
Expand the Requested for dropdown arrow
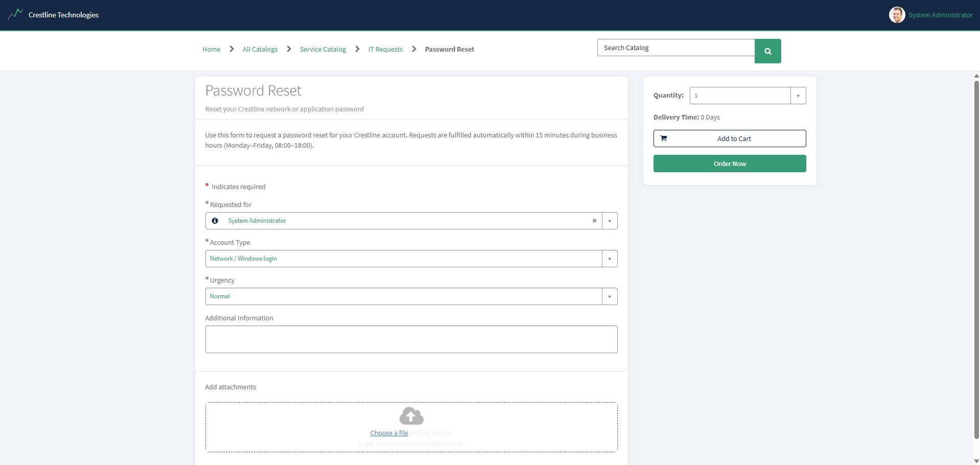(610, 221)
